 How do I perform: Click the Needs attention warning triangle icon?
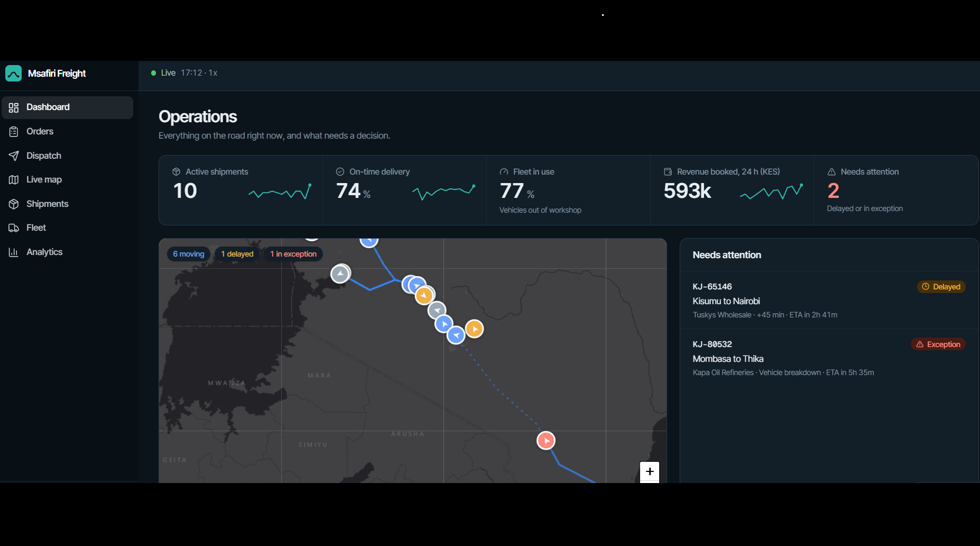(x=831, y=172)
